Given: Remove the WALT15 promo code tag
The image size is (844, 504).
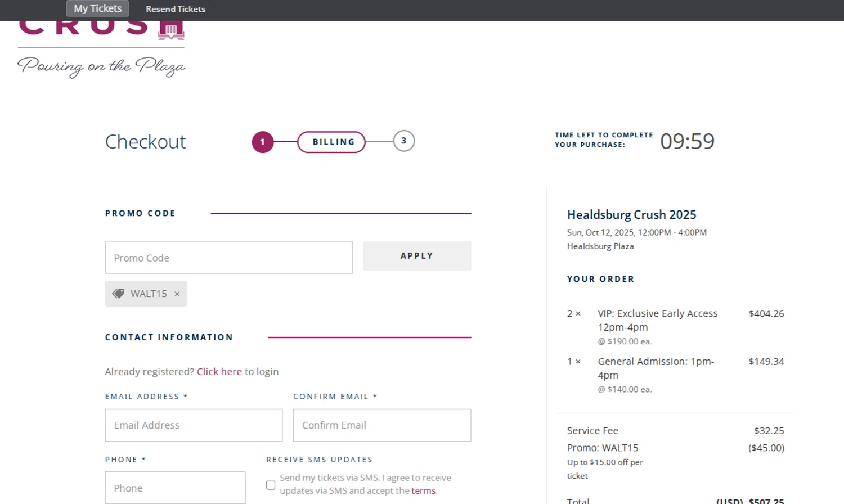Looking at the screenshot, I should click(177, 294).
